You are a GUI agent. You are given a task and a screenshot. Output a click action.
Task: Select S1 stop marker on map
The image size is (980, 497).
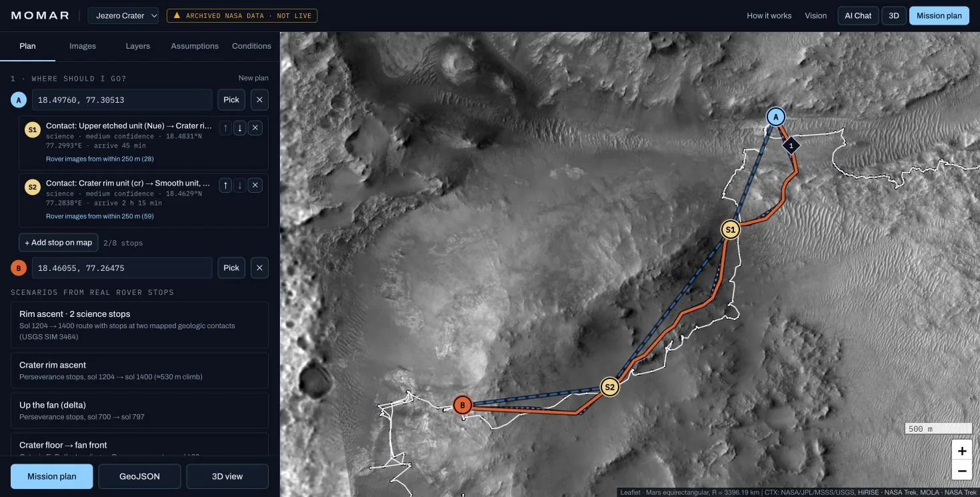(x=731, y=230)
